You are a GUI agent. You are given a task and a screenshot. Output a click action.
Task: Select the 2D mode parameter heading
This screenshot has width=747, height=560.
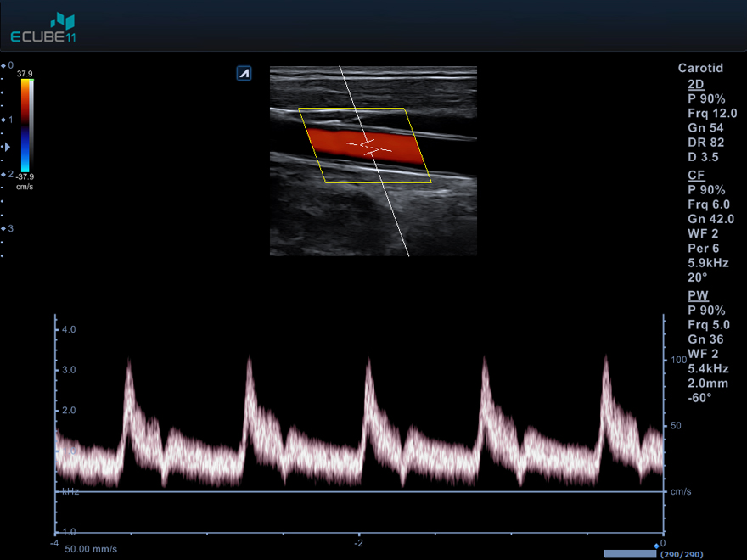[x=695, y=84]
